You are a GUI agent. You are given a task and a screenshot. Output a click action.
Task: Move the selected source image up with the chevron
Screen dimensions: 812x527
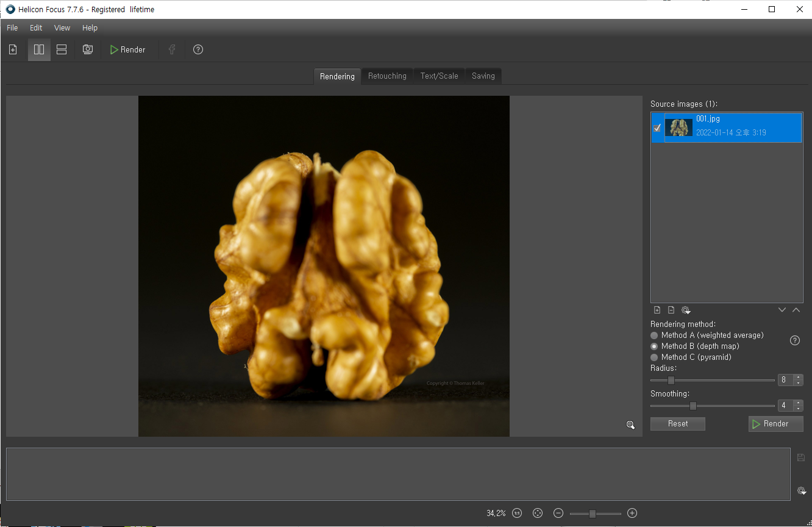(x=796, y=310)
